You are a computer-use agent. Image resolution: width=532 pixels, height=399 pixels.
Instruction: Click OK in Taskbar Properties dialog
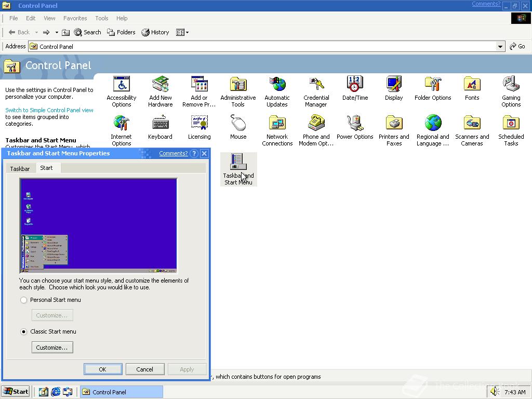(x=103, y=369)
